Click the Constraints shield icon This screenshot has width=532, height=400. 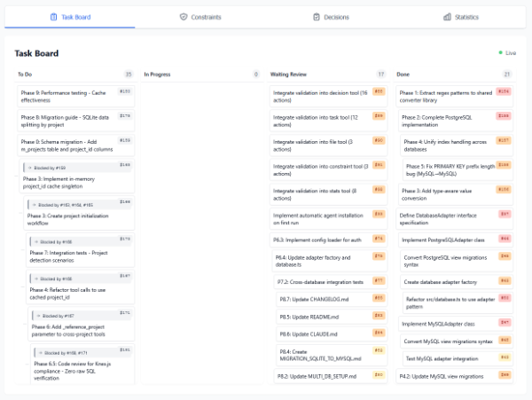(184, 17)
